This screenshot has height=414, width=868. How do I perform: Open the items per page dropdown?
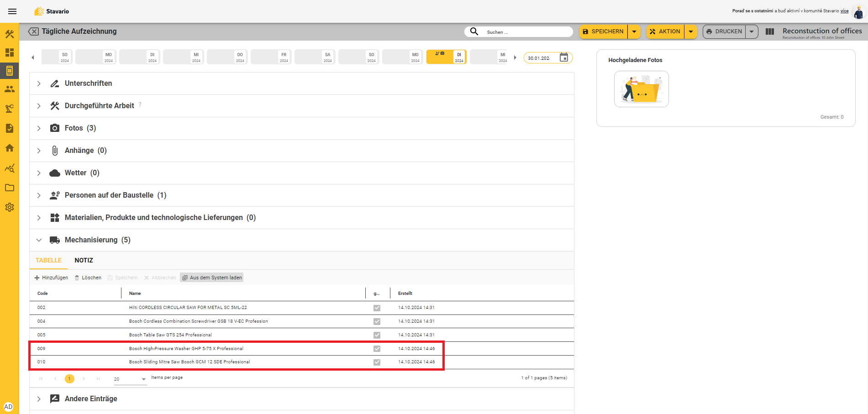tap(130, 379)
